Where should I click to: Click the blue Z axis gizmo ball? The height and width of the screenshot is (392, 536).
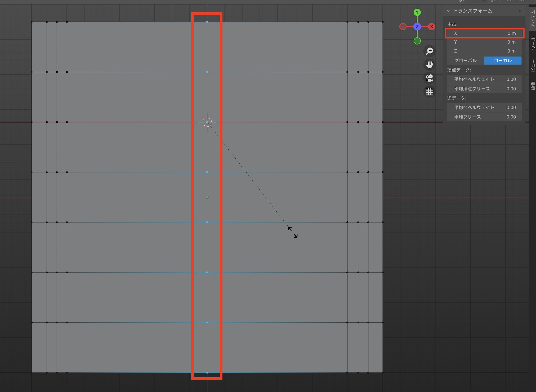click(417, 27)
